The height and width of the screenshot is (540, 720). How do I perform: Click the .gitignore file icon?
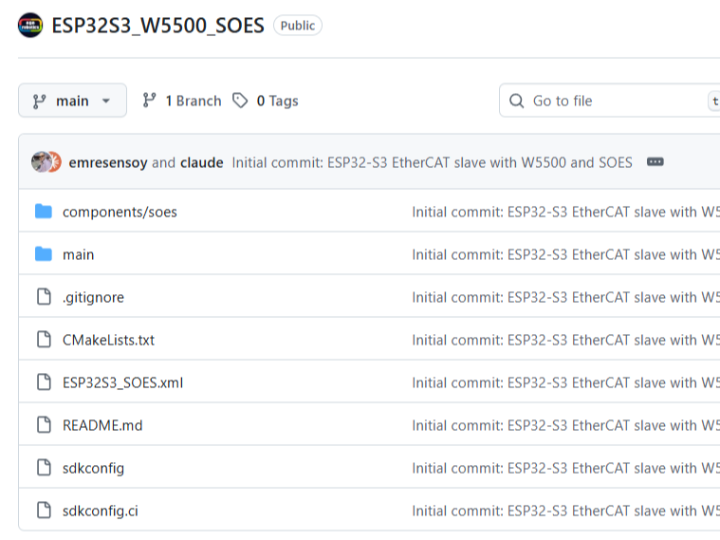coord(43,297)
